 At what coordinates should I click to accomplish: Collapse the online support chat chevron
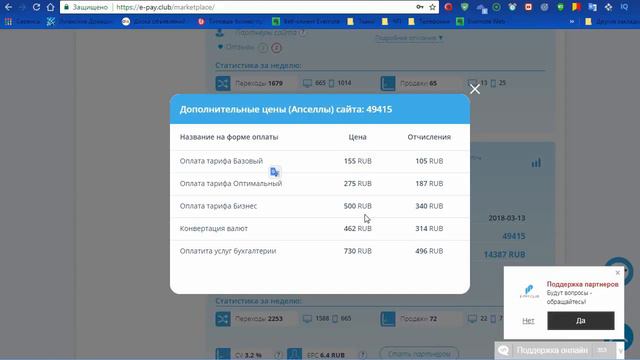click(x=620, y=351)
